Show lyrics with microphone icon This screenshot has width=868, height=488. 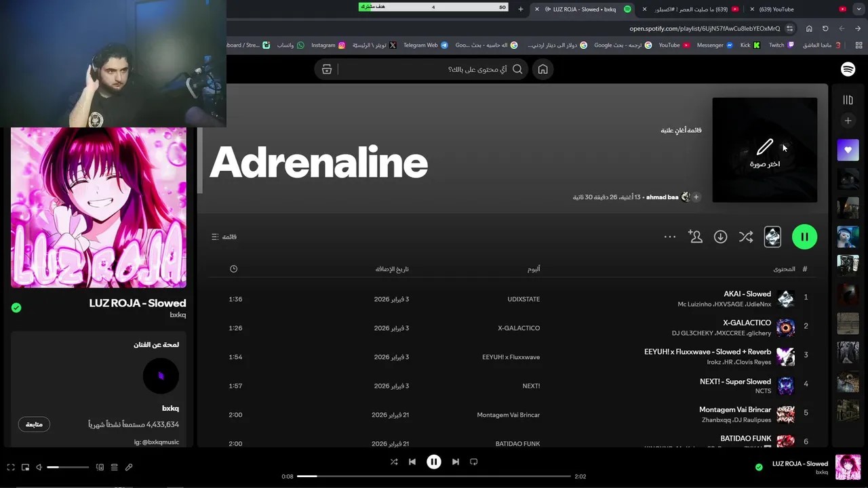click(x=129, y=467)
